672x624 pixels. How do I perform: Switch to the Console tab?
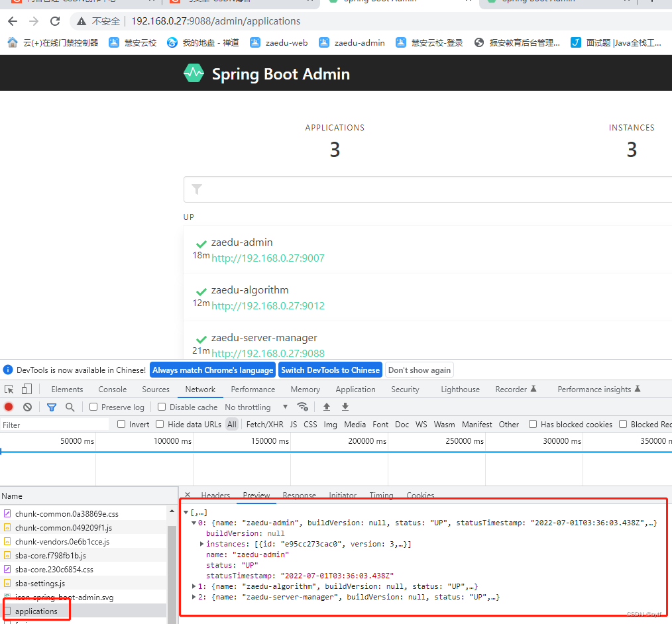112,390
